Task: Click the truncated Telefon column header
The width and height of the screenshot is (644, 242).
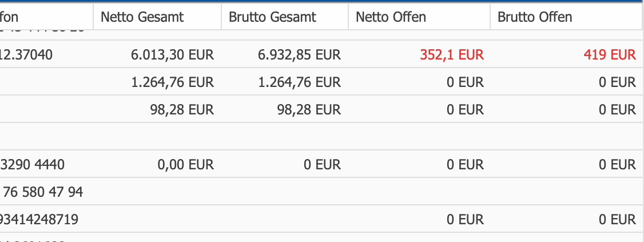Action: (x=10, y=17)
